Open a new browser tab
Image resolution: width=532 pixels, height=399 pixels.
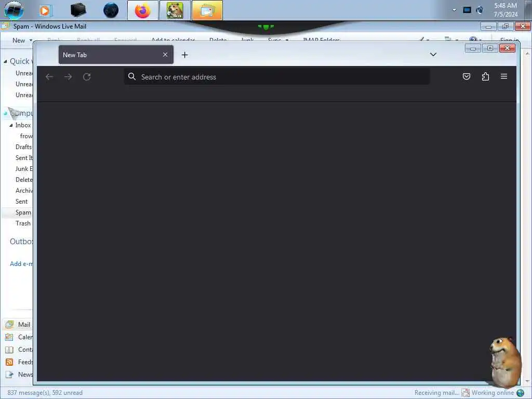point(184,55)
